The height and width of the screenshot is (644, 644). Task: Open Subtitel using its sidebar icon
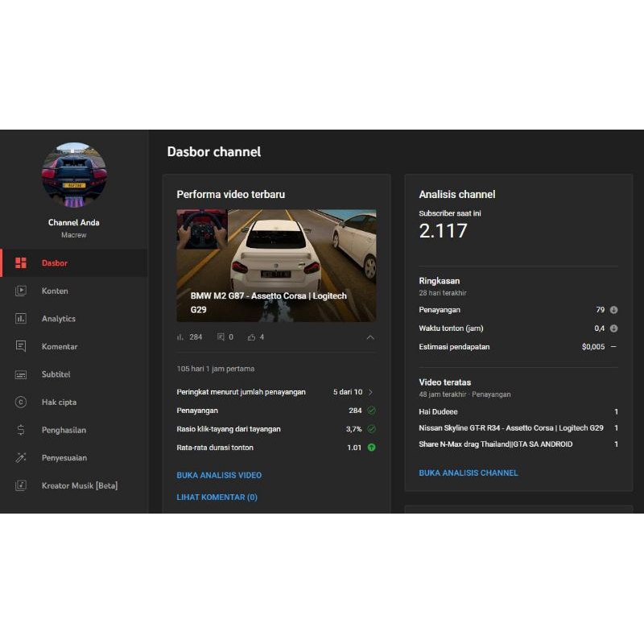point(23,374)
